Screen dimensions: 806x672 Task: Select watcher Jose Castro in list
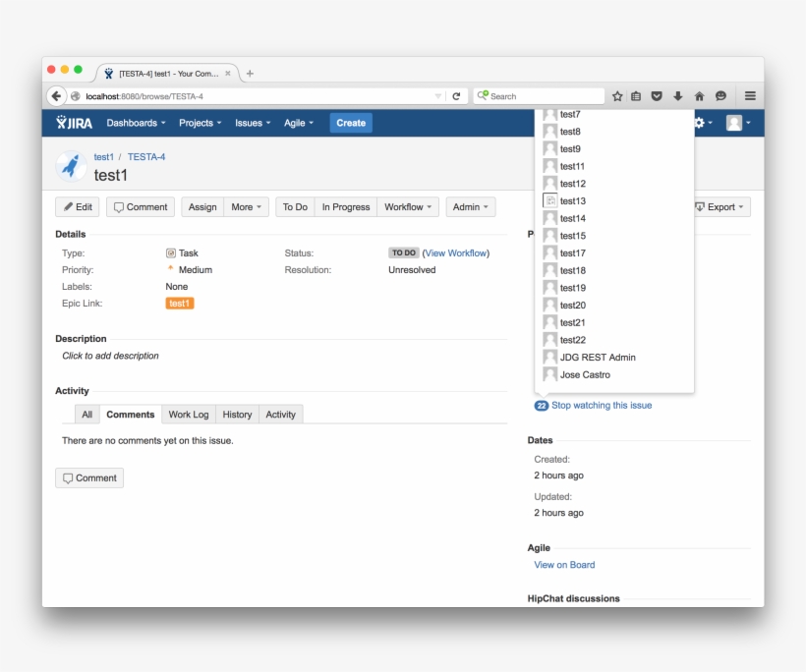pos(585,374)
